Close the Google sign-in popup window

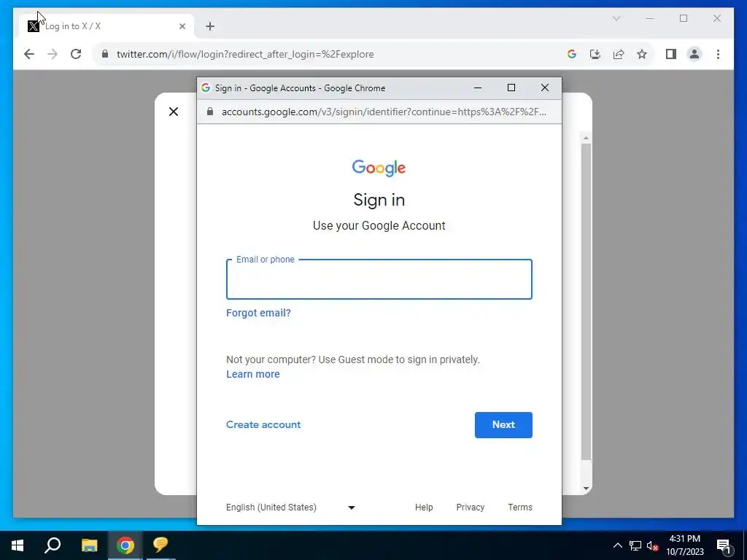pos(544,87)
